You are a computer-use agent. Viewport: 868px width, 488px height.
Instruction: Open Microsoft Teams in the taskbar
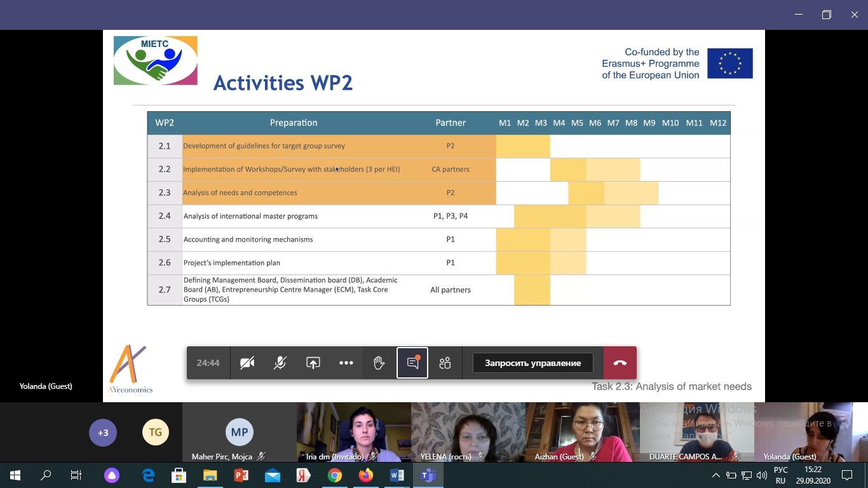point(428,475)
